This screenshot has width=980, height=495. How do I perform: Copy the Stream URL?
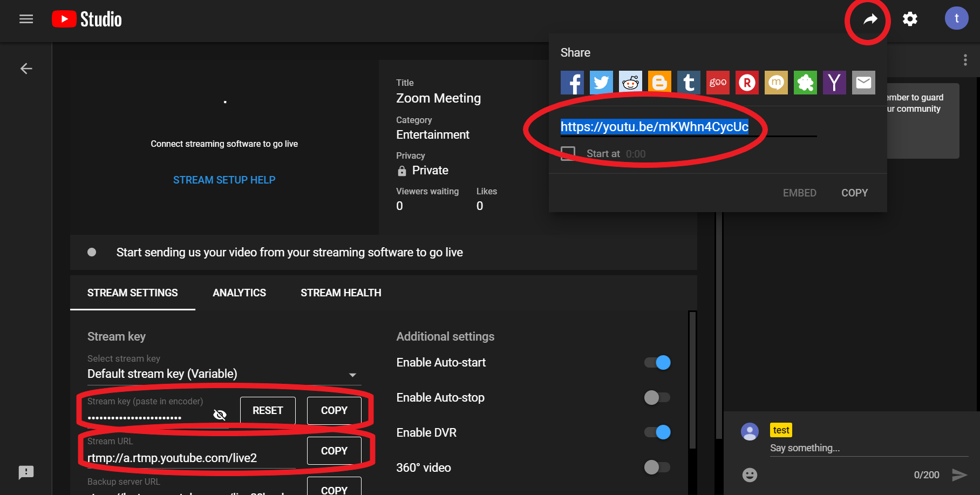334,451
